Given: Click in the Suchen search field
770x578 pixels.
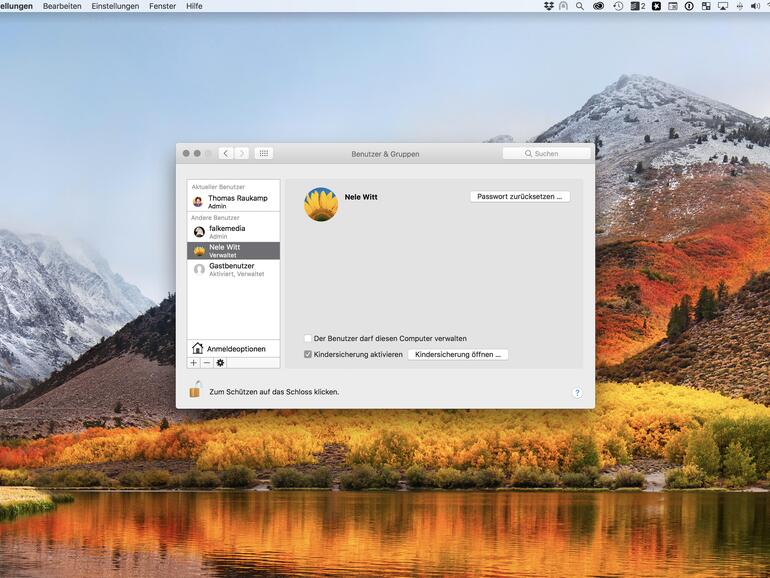Looking at the screenshot, I should click(546, 154).
